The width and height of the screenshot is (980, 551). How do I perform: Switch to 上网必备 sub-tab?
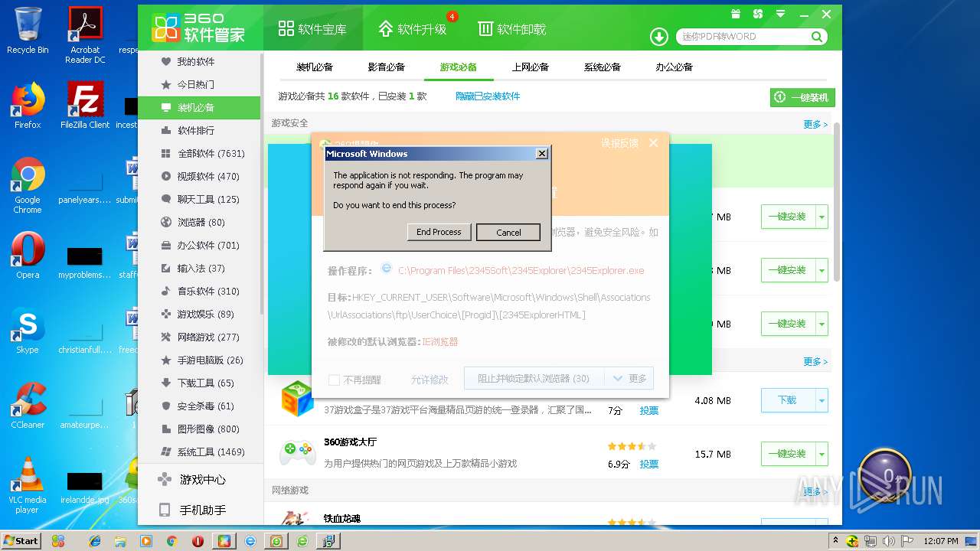pos(531,67)
